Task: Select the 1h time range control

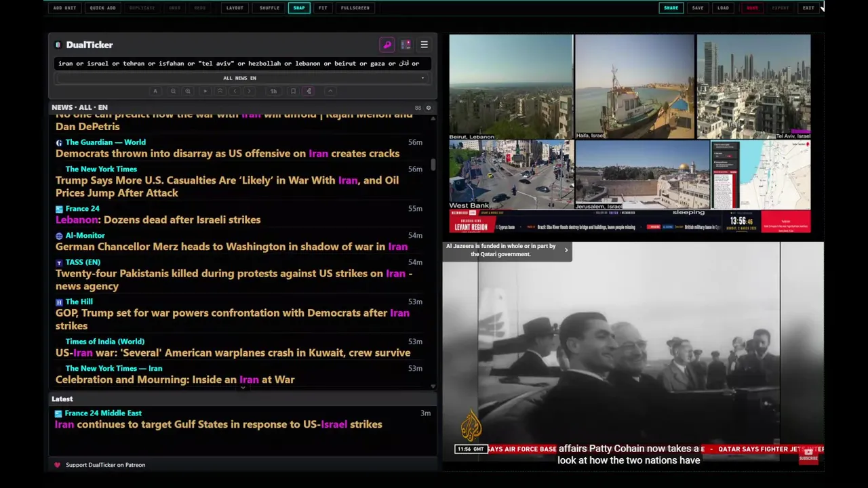Action: point(273,91)
